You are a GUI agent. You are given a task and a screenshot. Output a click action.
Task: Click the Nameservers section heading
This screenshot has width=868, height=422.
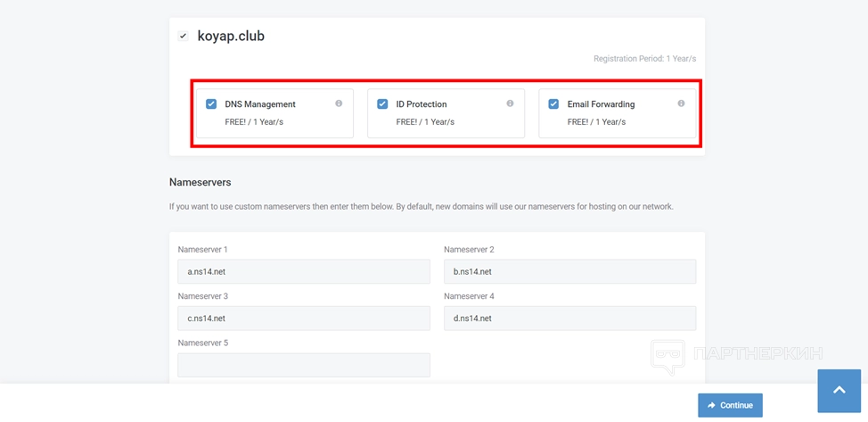201,182
